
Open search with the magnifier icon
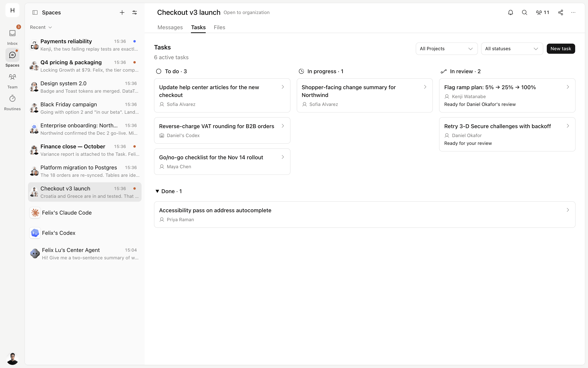pyautogui.click(x=524, y=12)
